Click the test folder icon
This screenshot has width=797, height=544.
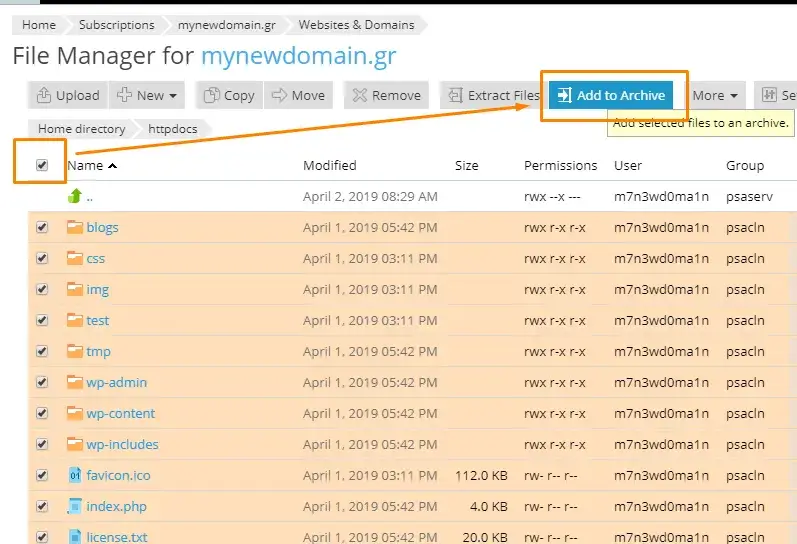(75, 320)
